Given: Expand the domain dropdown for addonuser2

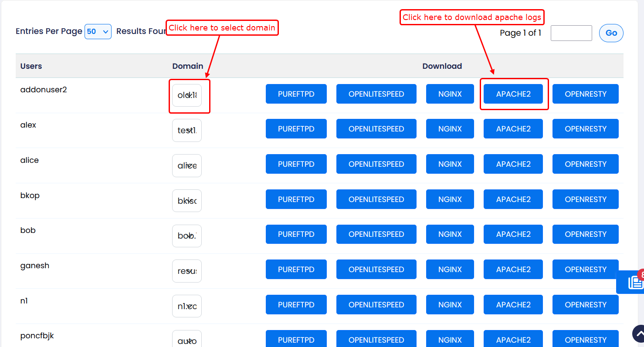Looking at the screenshot, I should click(x=187, y=95).
